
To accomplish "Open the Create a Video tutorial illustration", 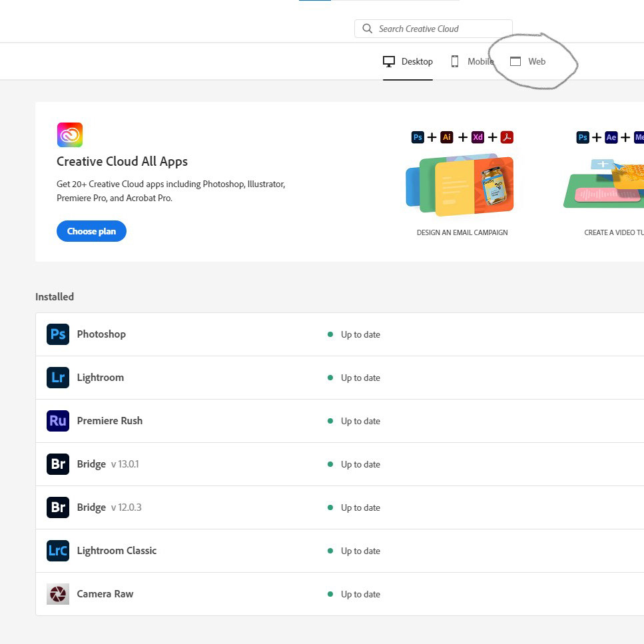I will [604, 184].
